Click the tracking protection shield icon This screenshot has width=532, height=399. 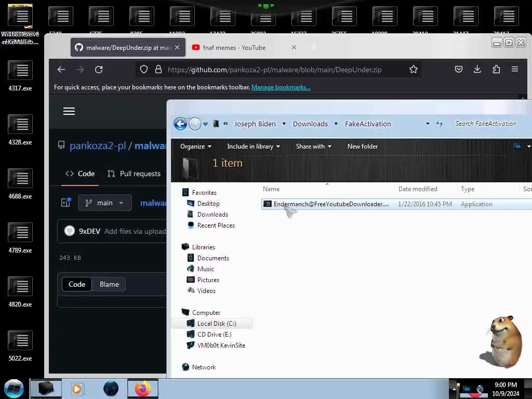pyautogui.click(x=144, y=70)
